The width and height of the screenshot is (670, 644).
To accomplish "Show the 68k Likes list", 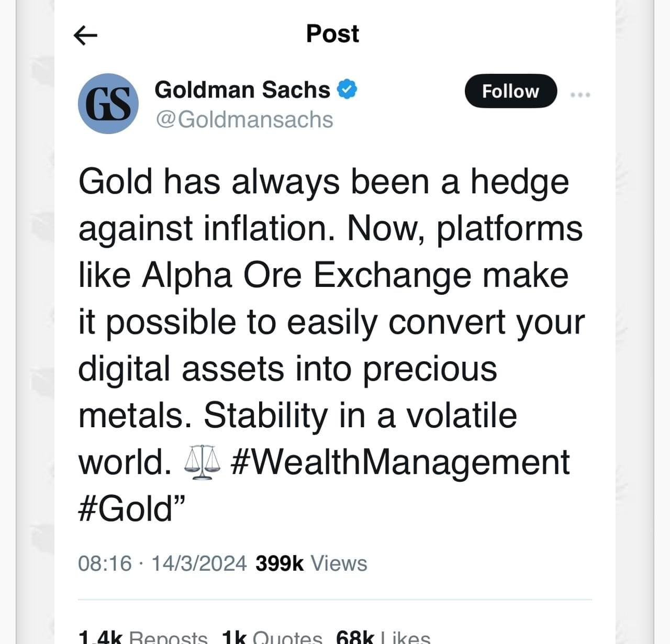I will (x=383, y=637).
